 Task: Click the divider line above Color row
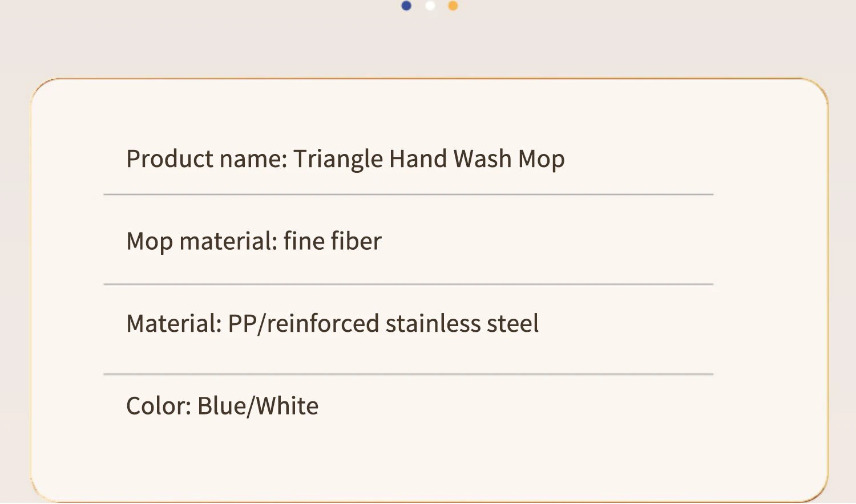pos(408,374)
